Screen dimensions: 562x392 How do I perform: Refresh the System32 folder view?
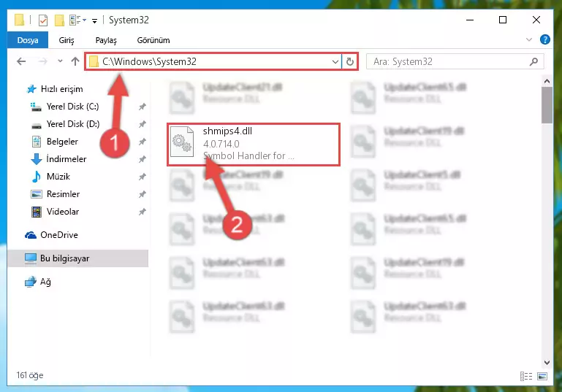click(350, 61)
